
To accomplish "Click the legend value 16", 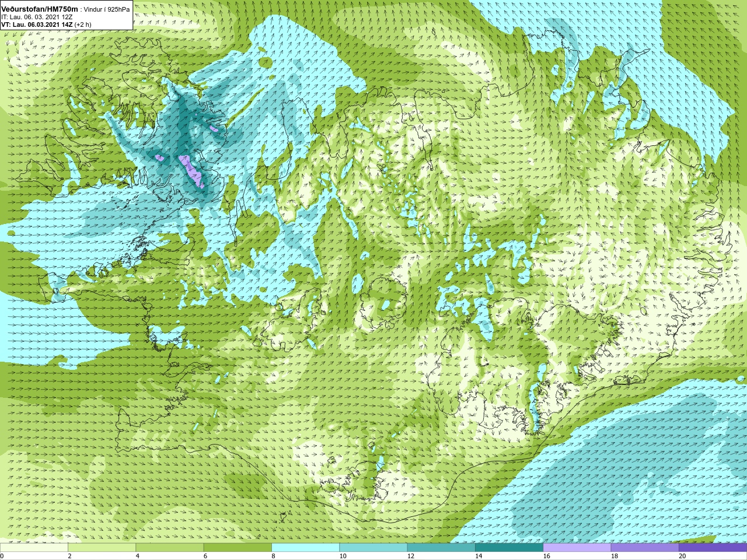I will [x=547, y=556].
